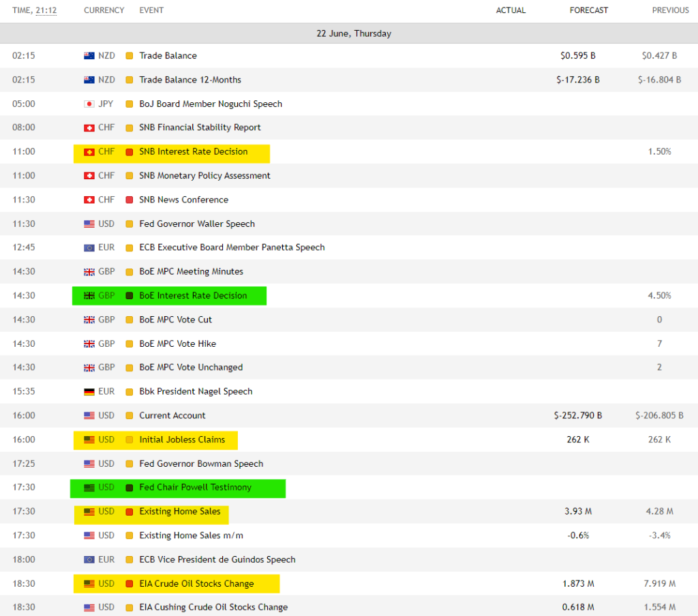Open Existing Home Sales event
This screenshot has width=698, height=616.
click(180, 511)
